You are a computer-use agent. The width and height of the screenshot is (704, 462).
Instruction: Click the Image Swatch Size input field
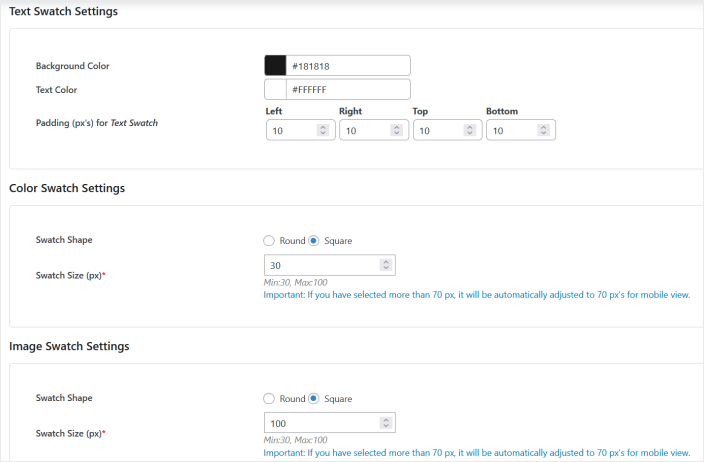tap(320, 423)
